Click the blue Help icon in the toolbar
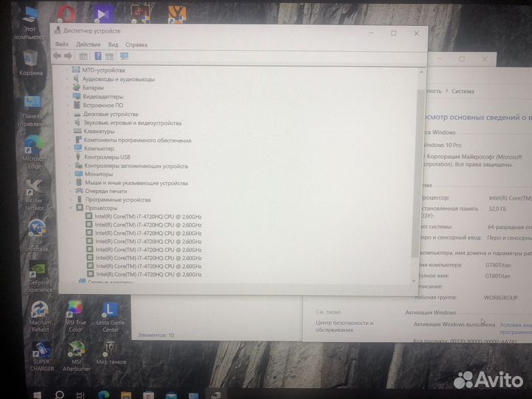 coord(98,56)
